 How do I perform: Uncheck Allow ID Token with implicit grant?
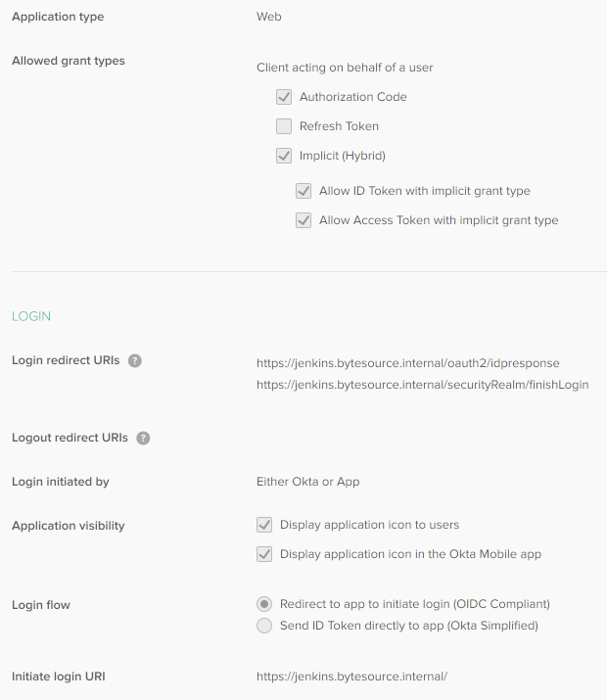[x=303, y=191]
